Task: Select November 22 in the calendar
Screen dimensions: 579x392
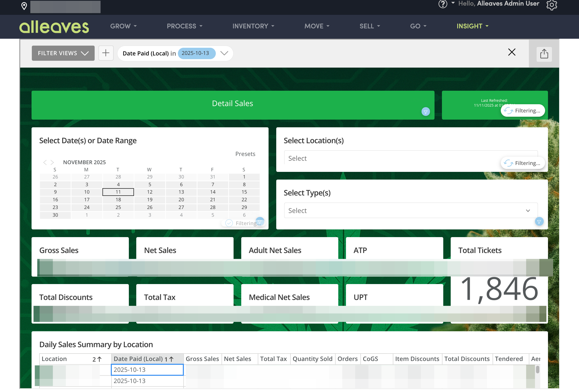Action: click(x=244, y=199)
